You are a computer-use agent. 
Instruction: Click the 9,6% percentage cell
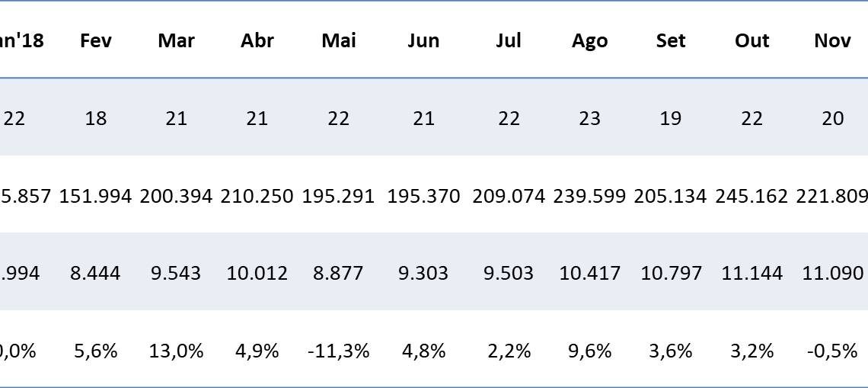589,351
